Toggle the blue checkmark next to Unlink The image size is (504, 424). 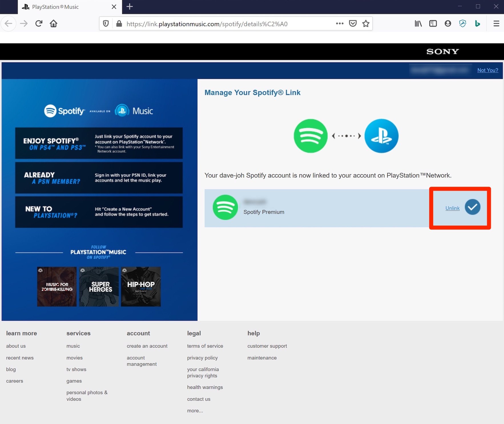tap(472, 207)
